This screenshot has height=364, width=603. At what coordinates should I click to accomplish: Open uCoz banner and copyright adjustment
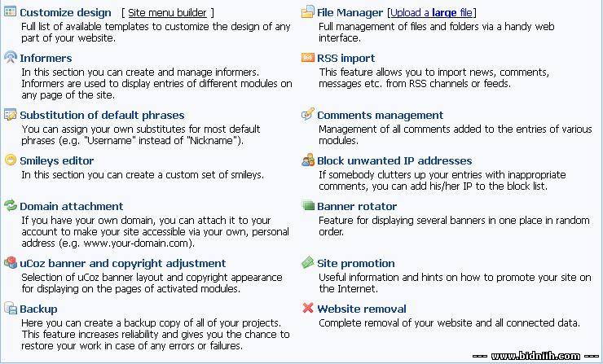[x=123, y=263]
